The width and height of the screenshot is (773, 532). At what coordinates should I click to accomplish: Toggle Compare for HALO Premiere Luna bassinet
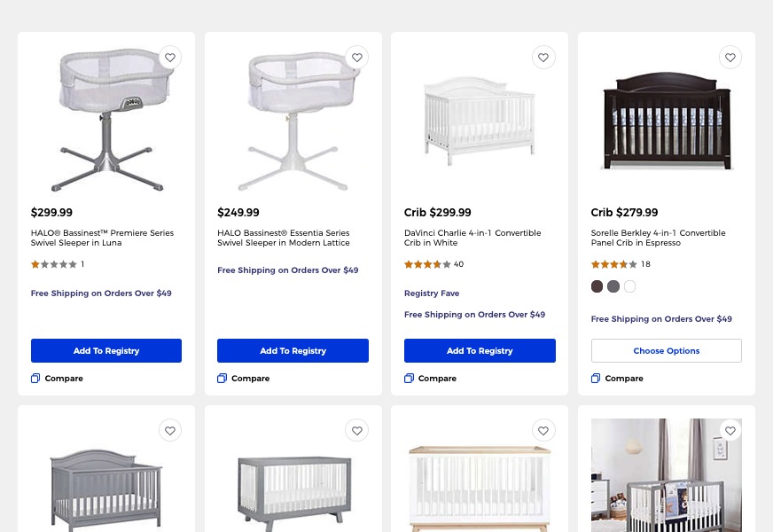click(x=36, y=379)
